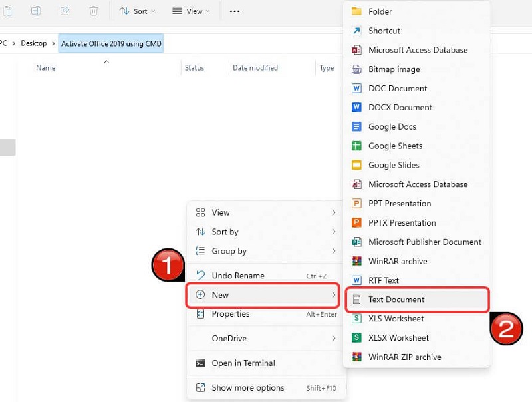
Task: Create a new Google Slides file
Action: 417,165
